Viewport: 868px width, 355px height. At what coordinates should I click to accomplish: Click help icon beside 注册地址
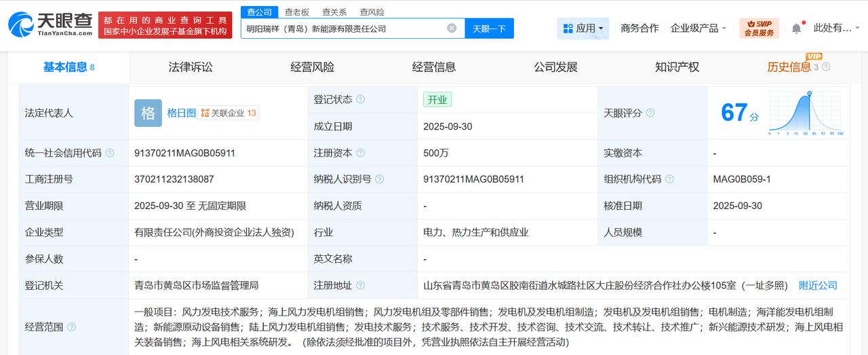click(x=360, y=286)
